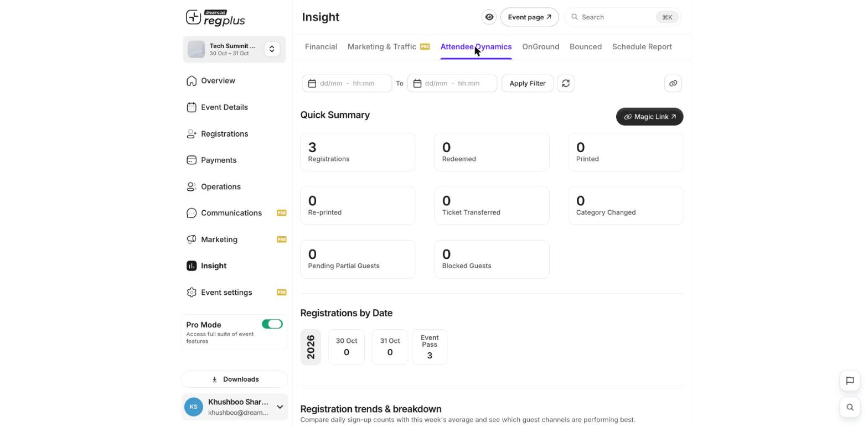The height and width of the screenshot is (427, 868).
Task: Click the refresh icon button
Action: pos(566,84)
